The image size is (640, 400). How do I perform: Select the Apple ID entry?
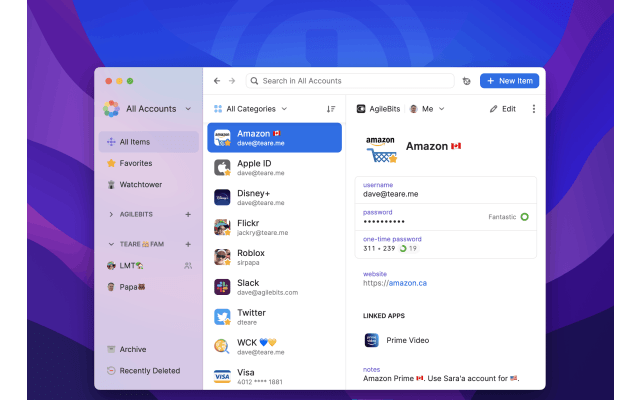(x=274, y=168)
